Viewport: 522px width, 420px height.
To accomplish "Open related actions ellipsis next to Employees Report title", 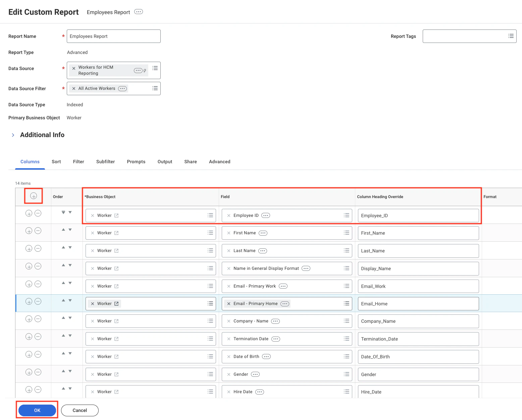I will pos(138,12).
